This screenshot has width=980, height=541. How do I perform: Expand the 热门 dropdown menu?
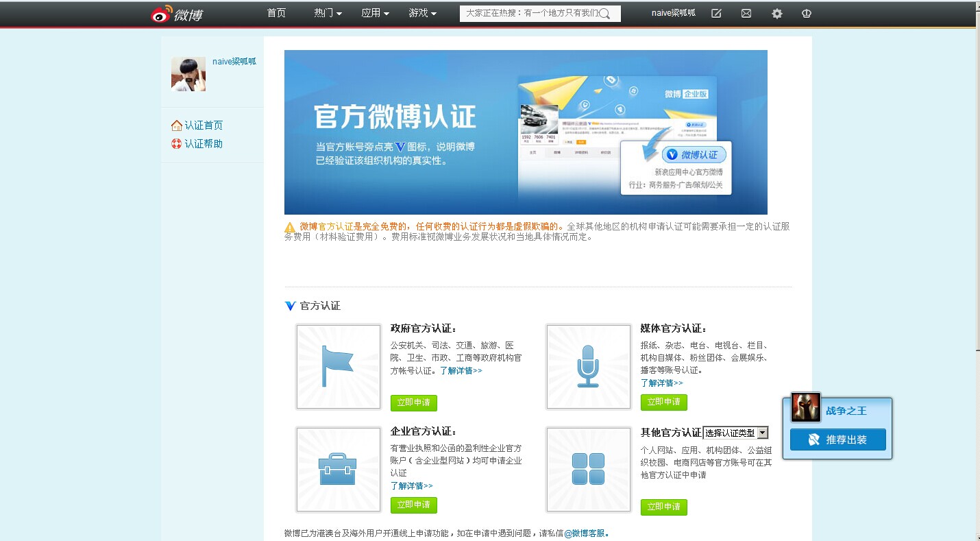[328, 13]
